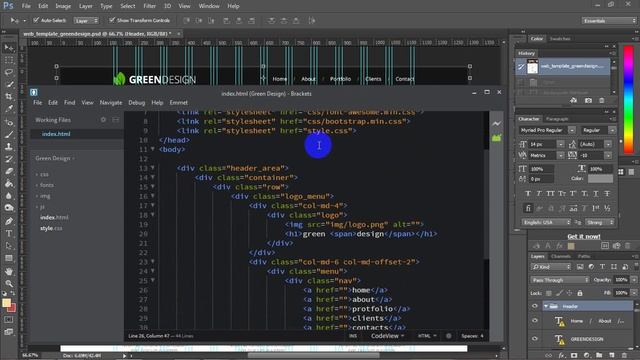Filter for type layers T icon
This screenshot has width=640, height=360.
(602, 267)
